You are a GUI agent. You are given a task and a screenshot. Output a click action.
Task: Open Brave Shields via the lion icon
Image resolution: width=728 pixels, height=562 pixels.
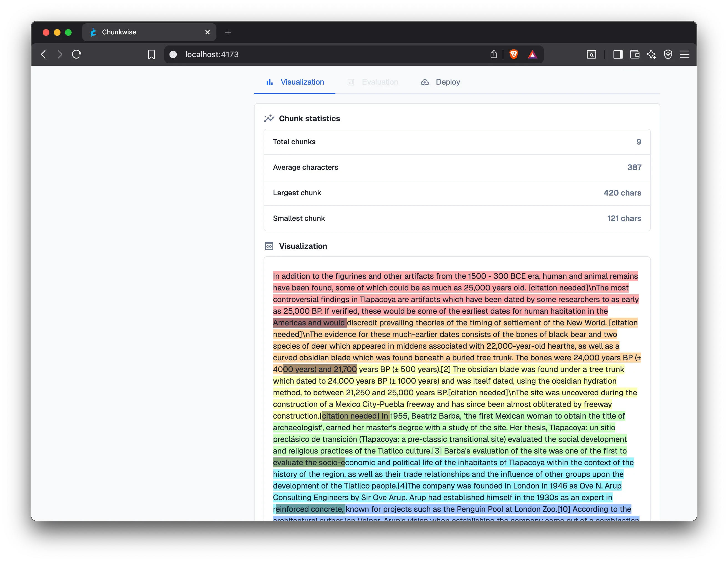tap(514, 54)
